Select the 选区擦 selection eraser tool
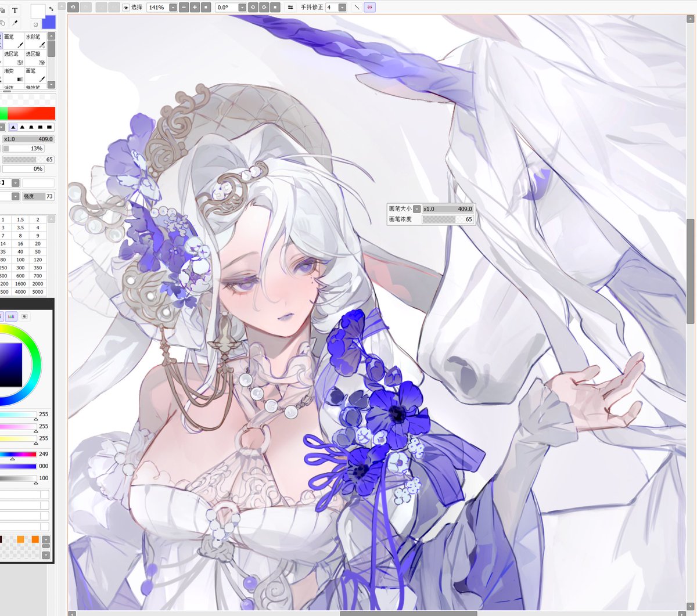 pyautogui.click(x=35, y=57)
